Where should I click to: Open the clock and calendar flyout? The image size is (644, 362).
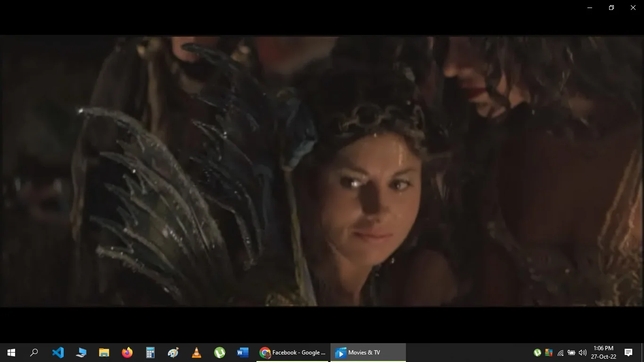point(603,353)
